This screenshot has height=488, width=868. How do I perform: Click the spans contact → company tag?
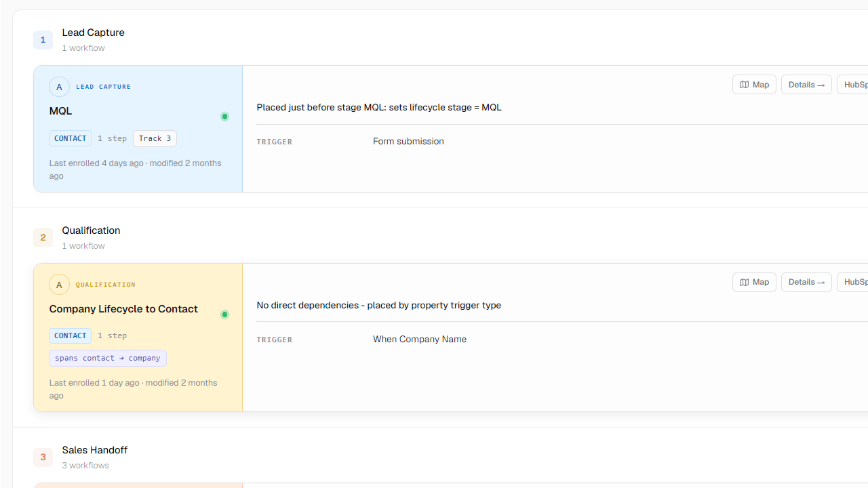click(108, 358)
